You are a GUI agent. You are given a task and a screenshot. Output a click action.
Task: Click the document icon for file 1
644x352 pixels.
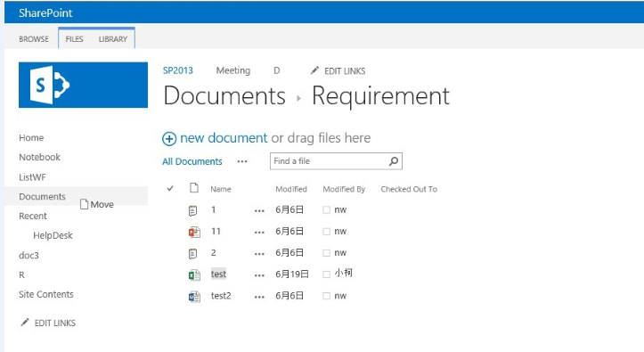point(192,210)
